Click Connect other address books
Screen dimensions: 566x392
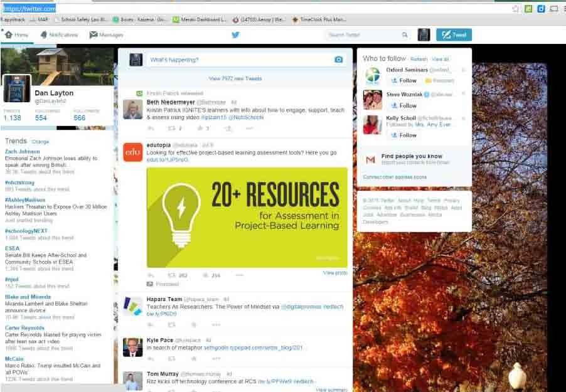tap(395, 177)
